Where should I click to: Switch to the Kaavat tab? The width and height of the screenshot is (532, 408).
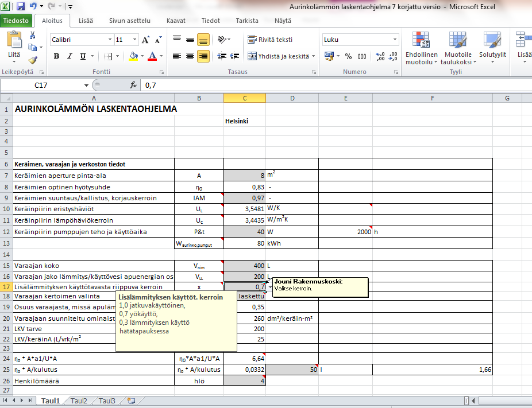176,21
